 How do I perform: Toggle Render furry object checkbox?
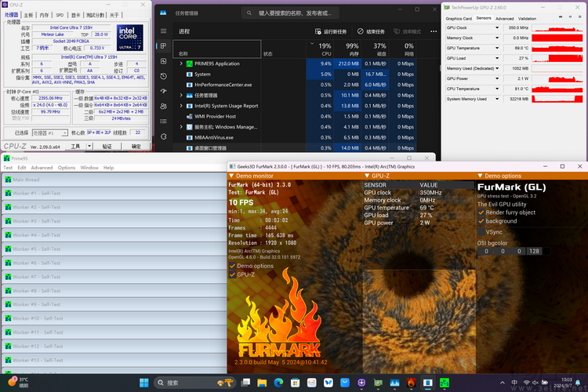pyautogui.click(x=481, y=212)
